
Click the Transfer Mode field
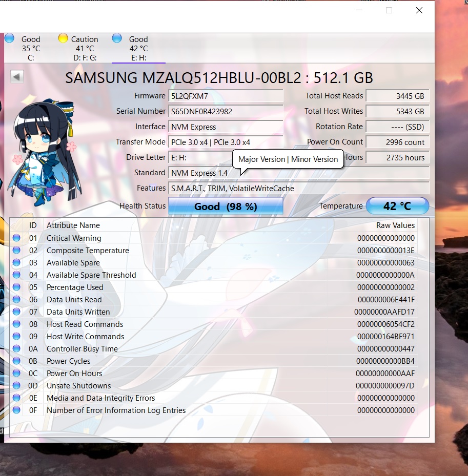click(x=226, y=142)
